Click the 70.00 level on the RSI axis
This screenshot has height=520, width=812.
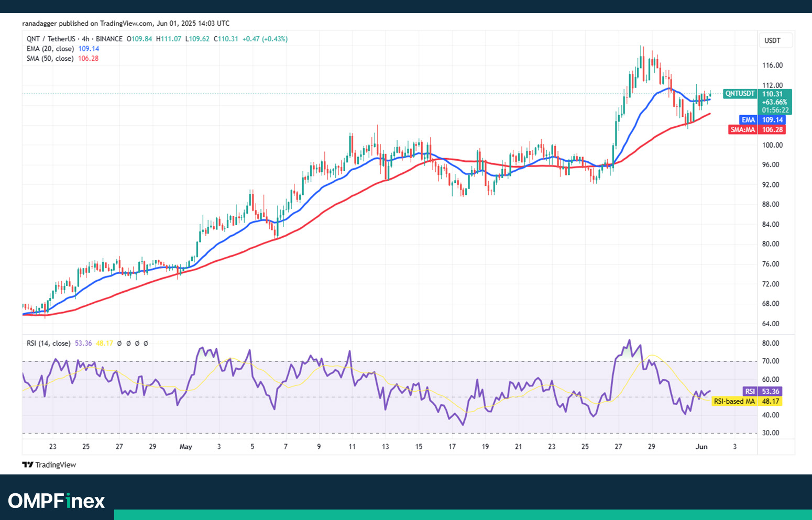click(x=771, y=361)
